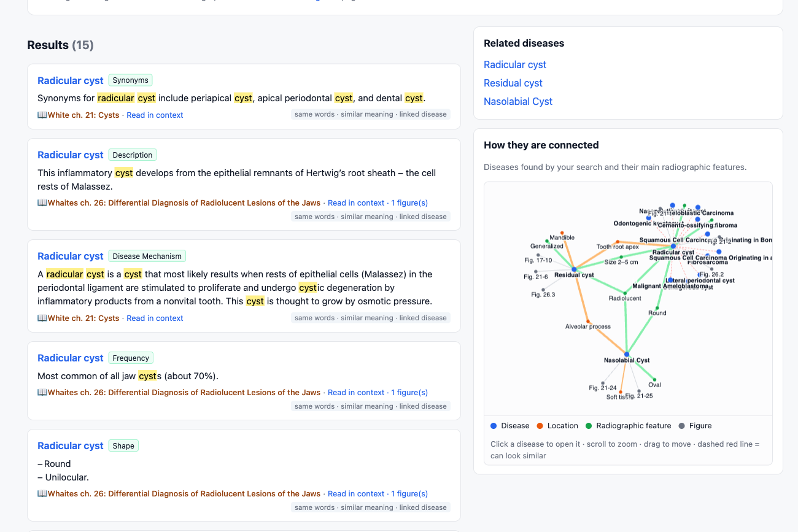Open White ch. 21 source in the Synonyms result
Image resolution: width=798 pixels, height=532 pixels.
[83, 115]
